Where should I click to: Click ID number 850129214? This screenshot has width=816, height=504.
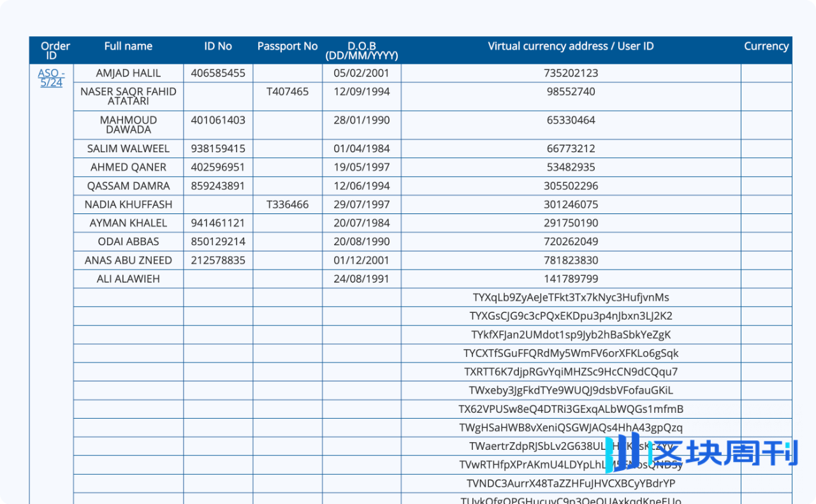tap(218, 241)
